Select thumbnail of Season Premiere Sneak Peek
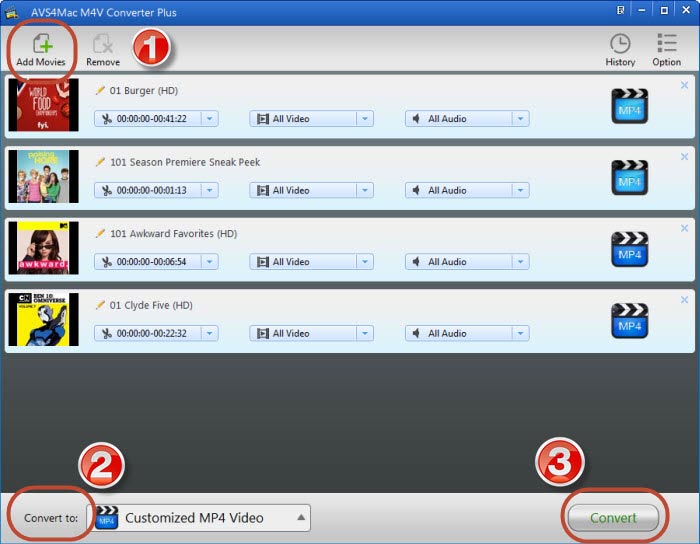700x544 pixels. 43,176
